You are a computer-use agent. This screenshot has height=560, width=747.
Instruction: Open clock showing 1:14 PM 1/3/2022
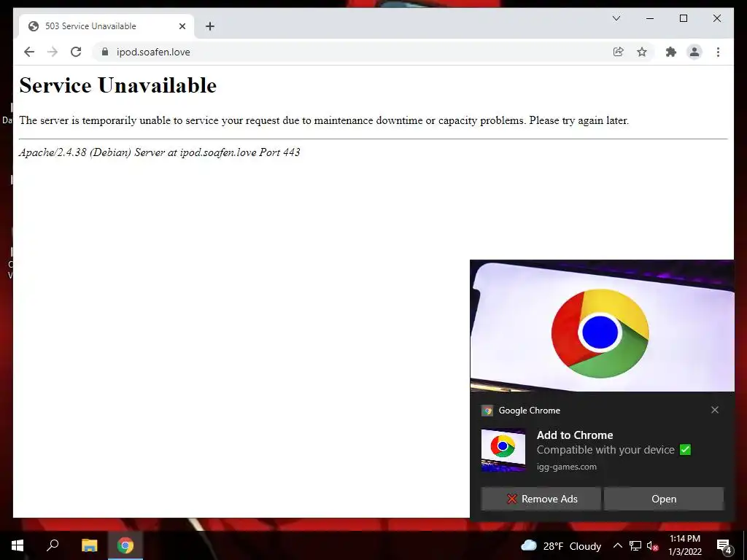click(684, 545)
